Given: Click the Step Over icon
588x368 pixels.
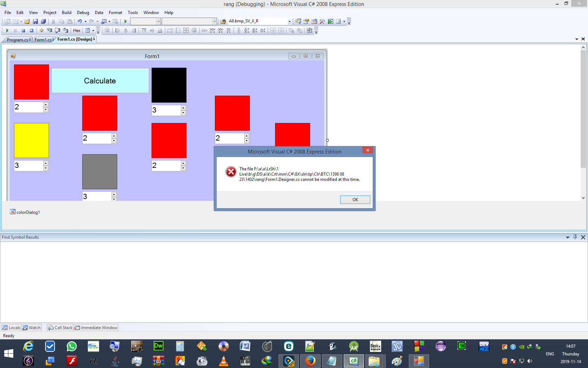Looking at the screenshot, I should (57, 30).
